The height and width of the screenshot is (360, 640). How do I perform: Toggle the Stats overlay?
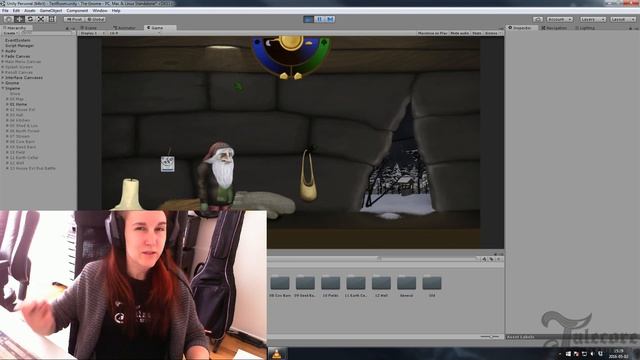(477, 33)
